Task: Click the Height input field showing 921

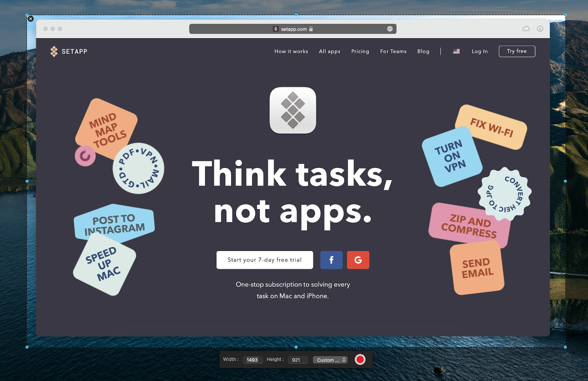Action: (297, 360)
